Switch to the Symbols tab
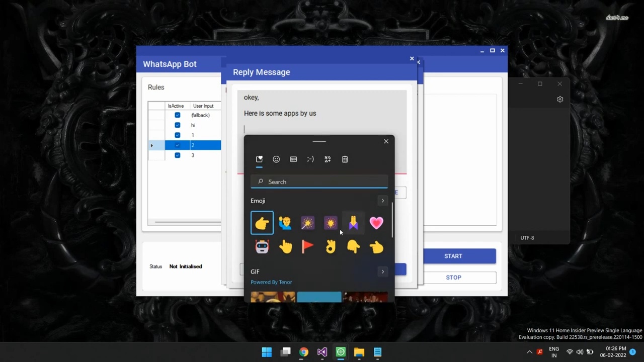Viewport: 644px width, 362px height. 328,159
